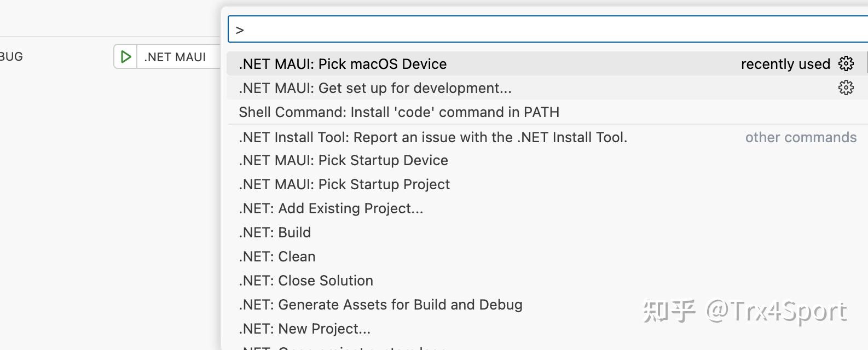868x350 pixels.
Task: Select Shell Command: Install 'code' command in PATH
Action: (399, 112)
